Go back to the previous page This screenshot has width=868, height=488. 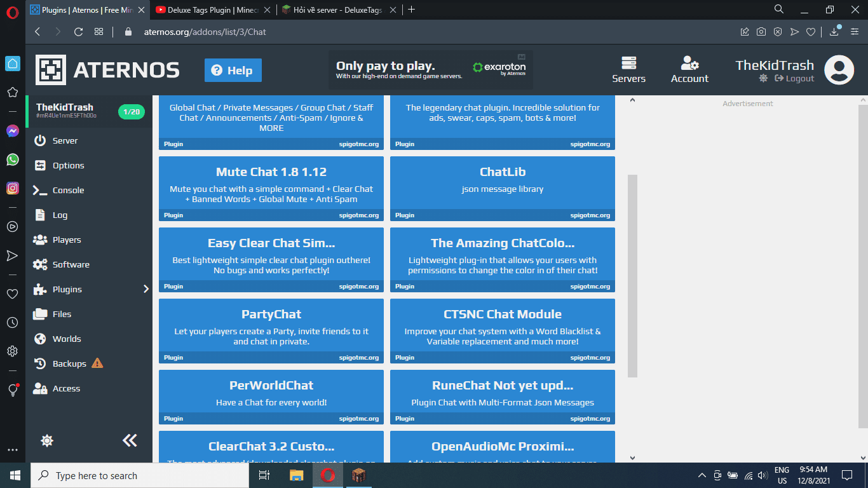[37, 32]
